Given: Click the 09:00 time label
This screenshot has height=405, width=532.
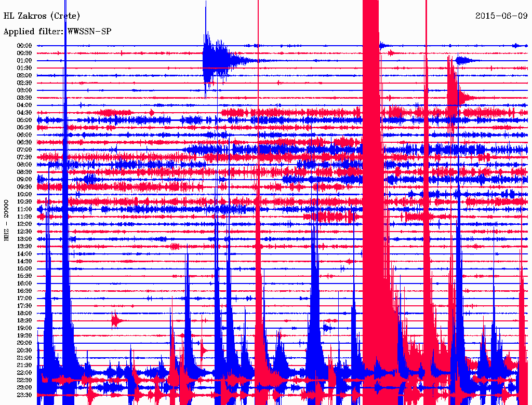Looking at the screenshot, I should [24, 180].
